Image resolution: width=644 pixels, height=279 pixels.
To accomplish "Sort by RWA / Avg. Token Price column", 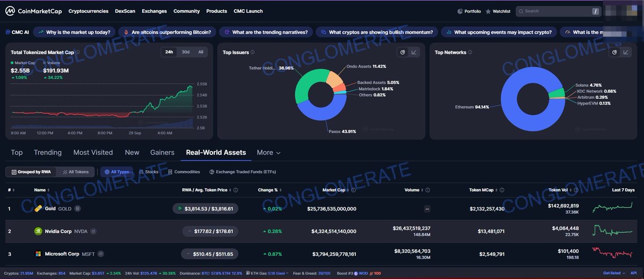I will tap(207, 190).
